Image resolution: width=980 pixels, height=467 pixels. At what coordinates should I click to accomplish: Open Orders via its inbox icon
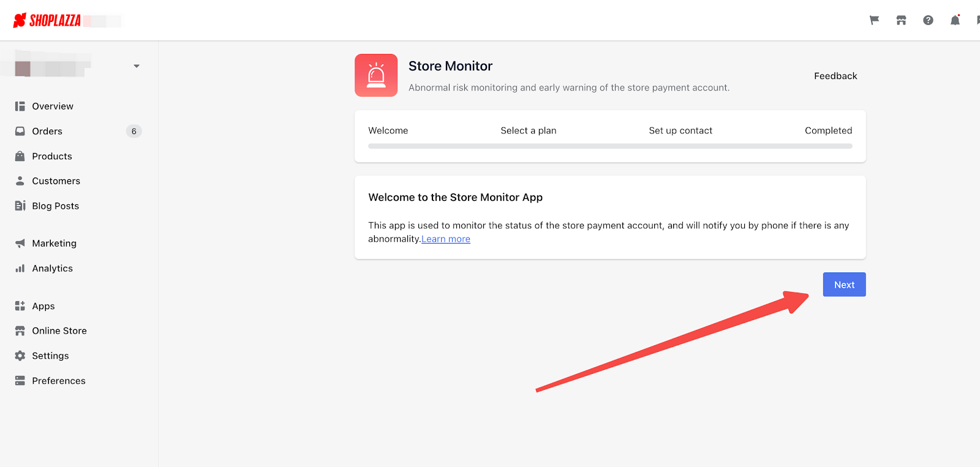pyautogui.click(x=20, y=131)
